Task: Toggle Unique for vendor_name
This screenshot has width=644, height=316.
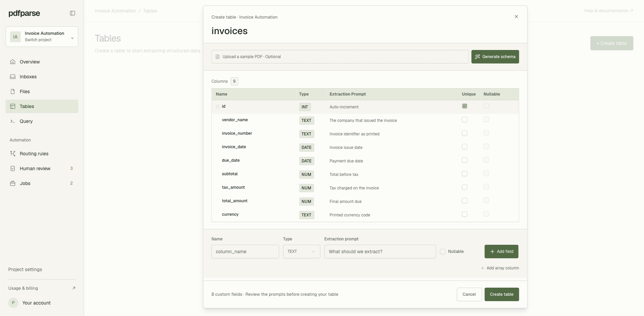Action: click(x=464, y=120)
